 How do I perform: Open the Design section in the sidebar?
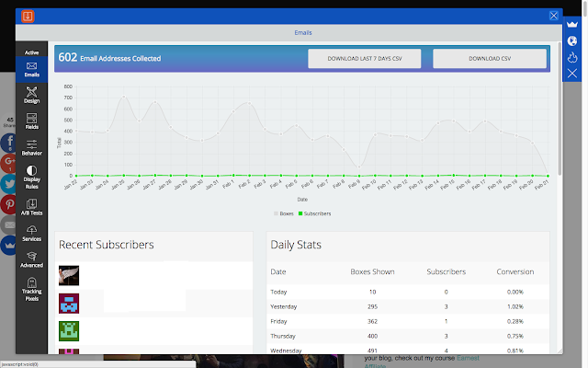click(x=31, y=96)
